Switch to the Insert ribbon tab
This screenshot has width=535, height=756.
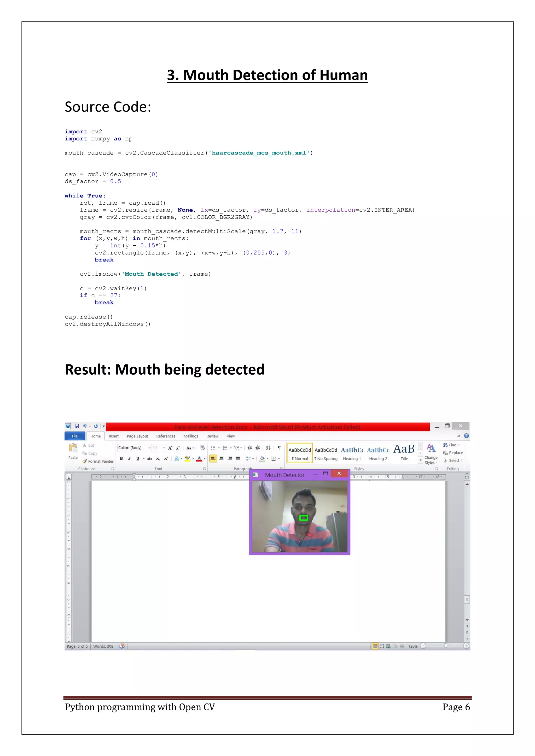(x=114, y=436)
